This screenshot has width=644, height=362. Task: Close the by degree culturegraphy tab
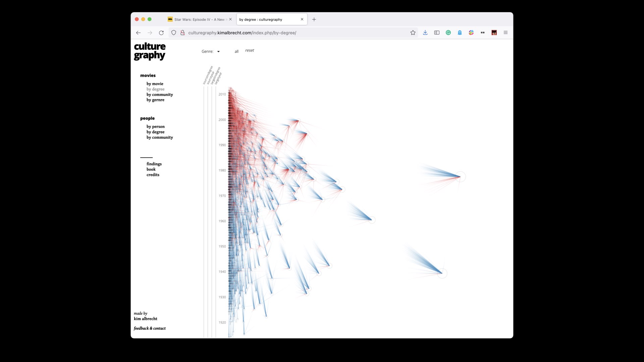(302, 19)
